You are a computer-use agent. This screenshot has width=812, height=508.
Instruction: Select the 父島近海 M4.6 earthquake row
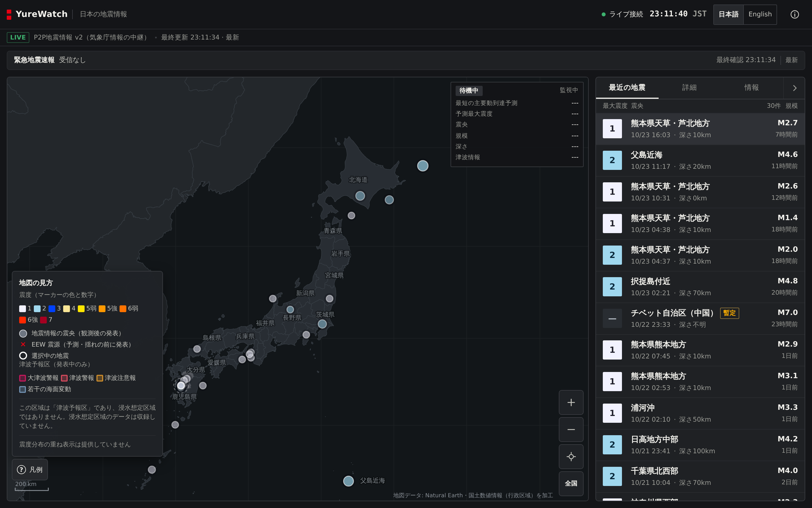tap(700, 160)
